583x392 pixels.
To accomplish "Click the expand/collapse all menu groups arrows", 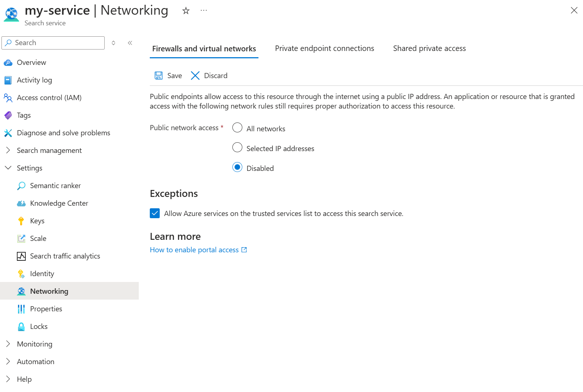I will click(113, 43).
